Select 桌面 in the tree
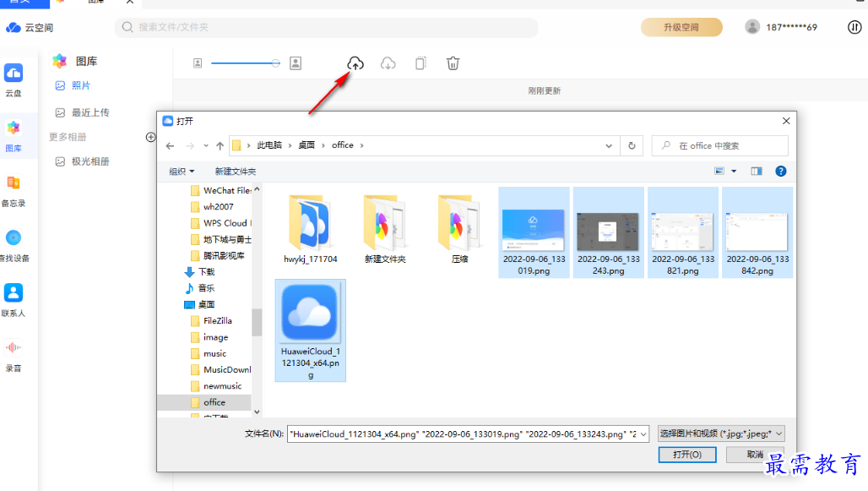The image size is (868, 491). pyautogui.click(x=200, y=304)
